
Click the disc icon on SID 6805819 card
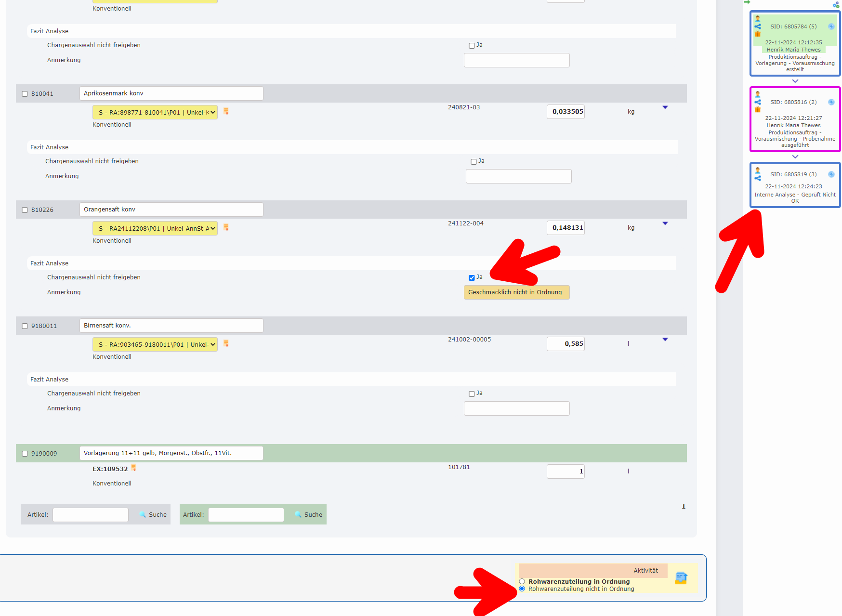[x=831, y=174]
